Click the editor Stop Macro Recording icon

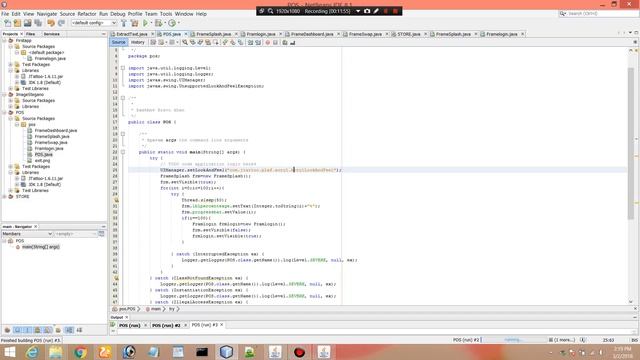[x=276, y=42]
